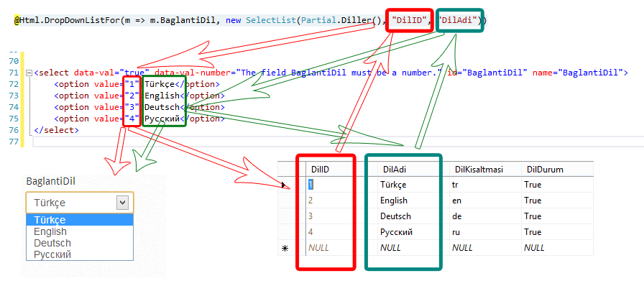Click the Русский text on code line 75
This screenshot has width=644, height=286.
point(162,119)
